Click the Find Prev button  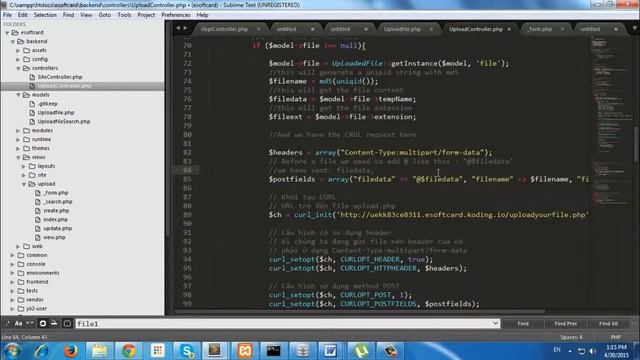565,324
